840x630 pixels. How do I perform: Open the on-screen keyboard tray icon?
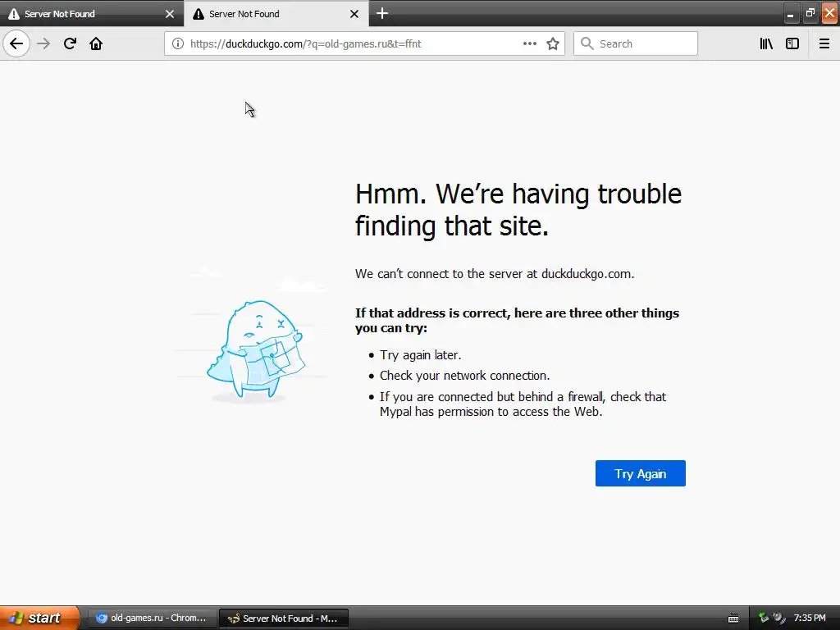pyautogui.click(x=733, y=619)
